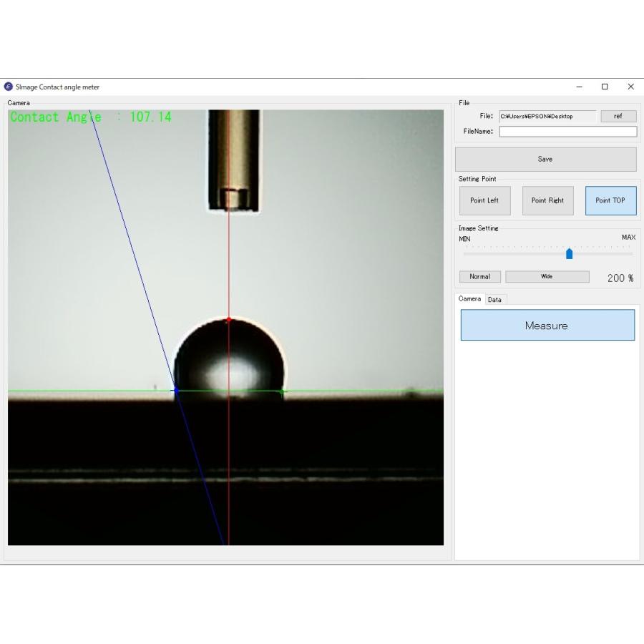
Task: Toggle the Point TOP setting button
Action: [610, 200]
